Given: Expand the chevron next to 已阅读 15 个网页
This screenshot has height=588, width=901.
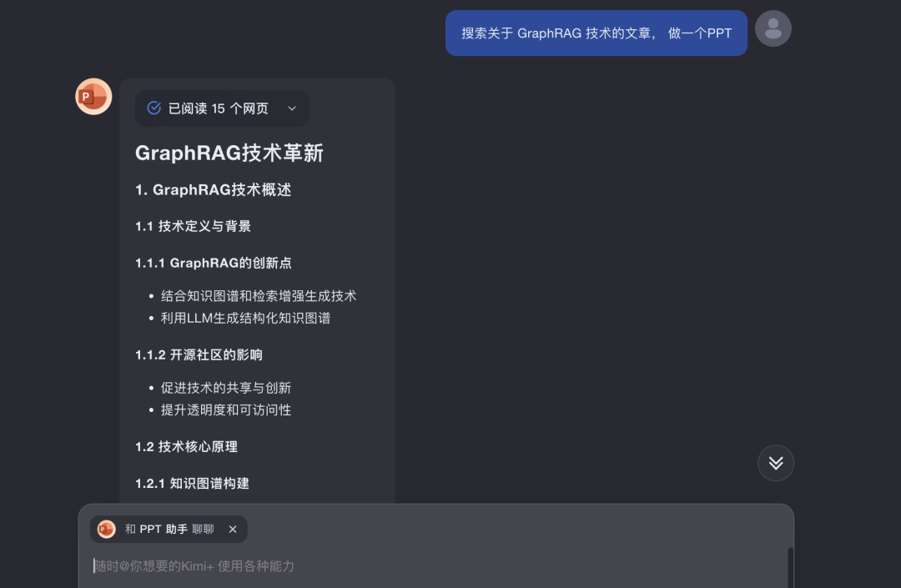Looking at the screenshot, I should (x=291, y=108).
